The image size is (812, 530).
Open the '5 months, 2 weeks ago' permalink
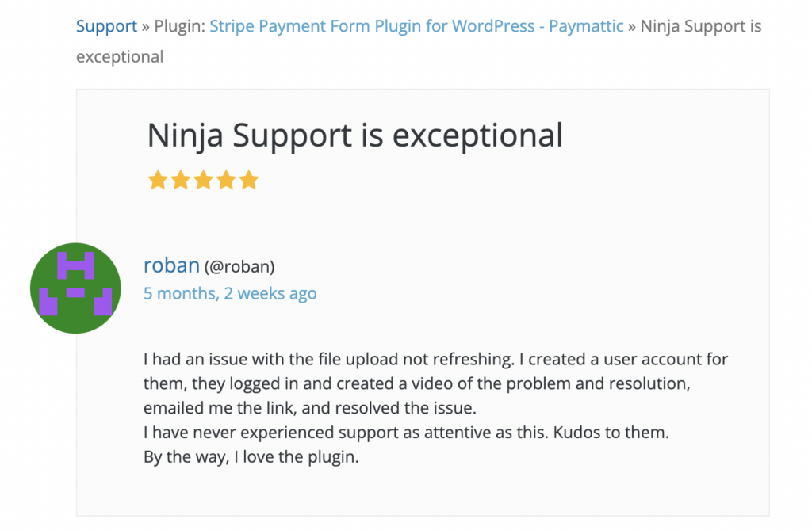pos(230,293)
